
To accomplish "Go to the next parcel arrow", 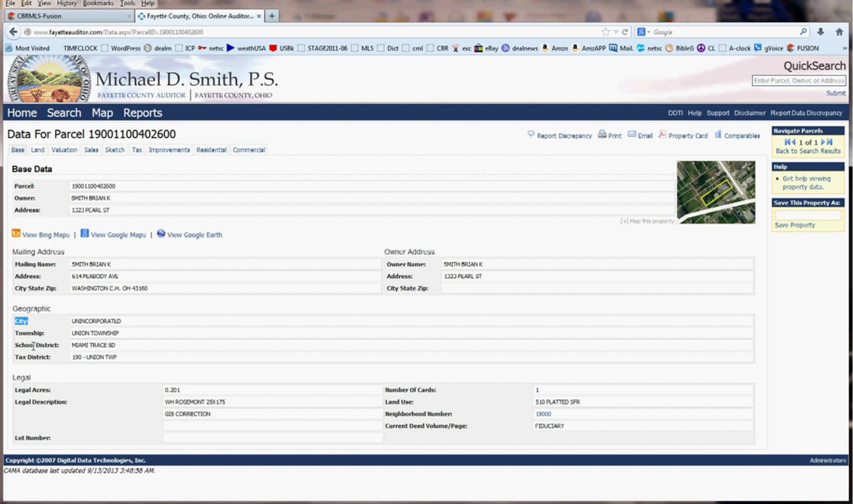I will point(823,142).
